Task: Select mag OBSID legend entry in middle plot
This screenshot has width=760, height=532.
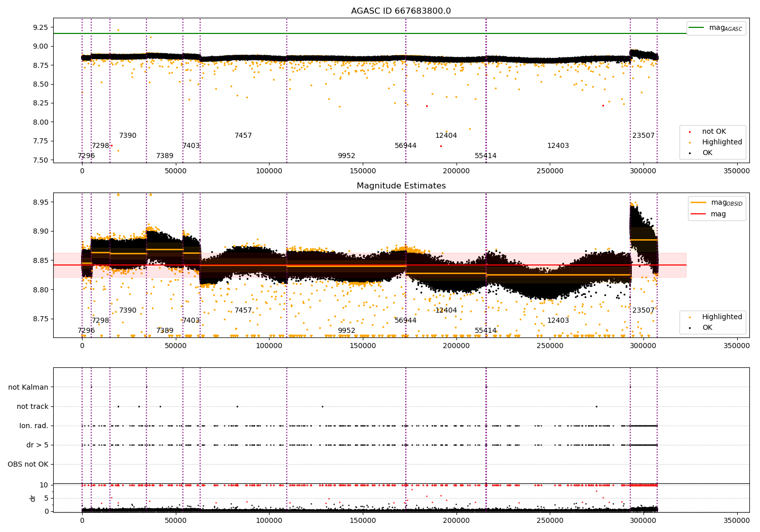Action: (x=716, y=203)
